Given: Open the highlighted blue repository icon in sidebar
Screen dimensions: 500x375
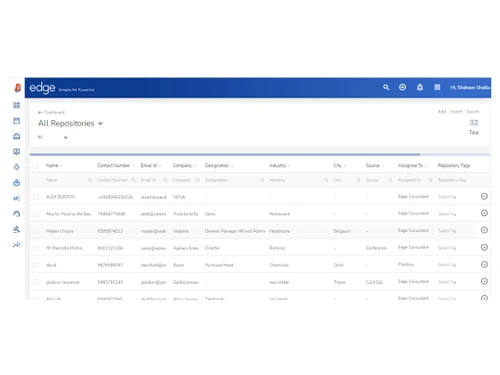Looking at the screenshot, I should 17,183.
